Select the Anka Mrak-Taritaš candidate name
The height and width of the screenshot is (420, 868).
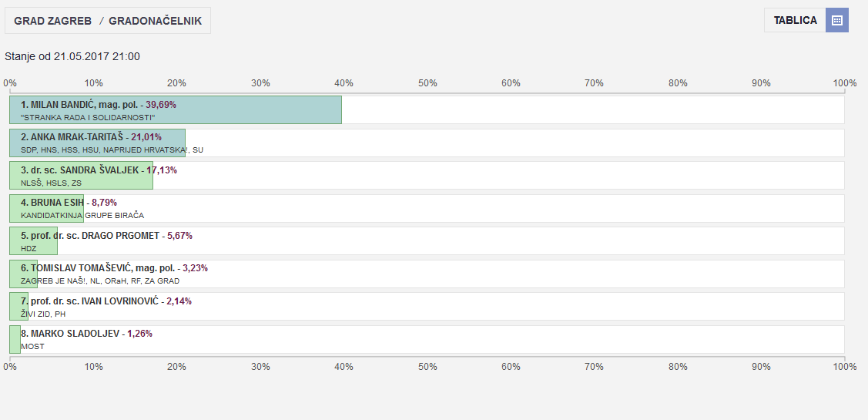[x=75, y=137]
